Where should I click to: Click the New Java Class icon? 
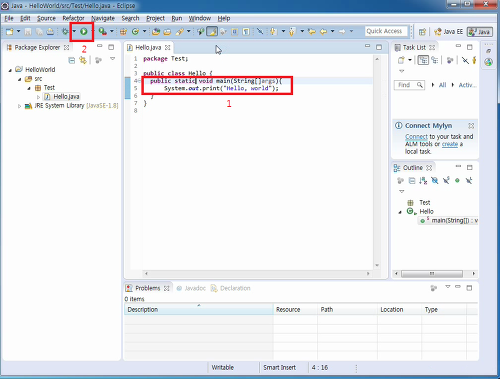click(x=135, y=32)
